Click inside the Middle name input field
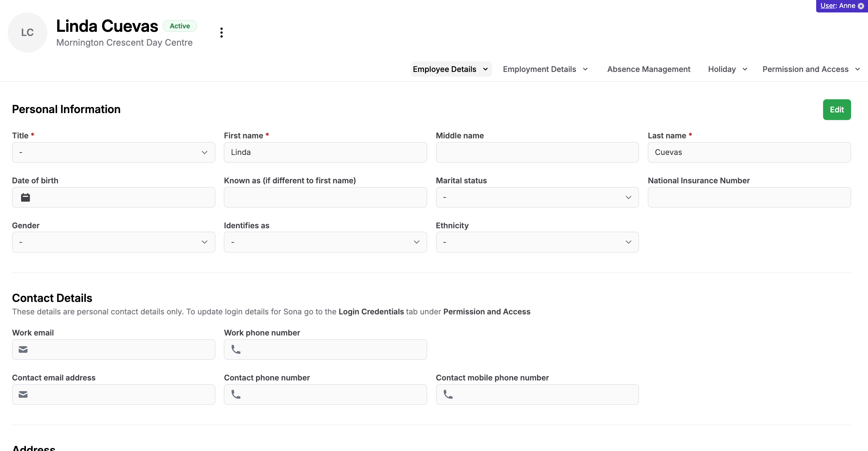Screen dimensions: 868x451 [537, 152]
